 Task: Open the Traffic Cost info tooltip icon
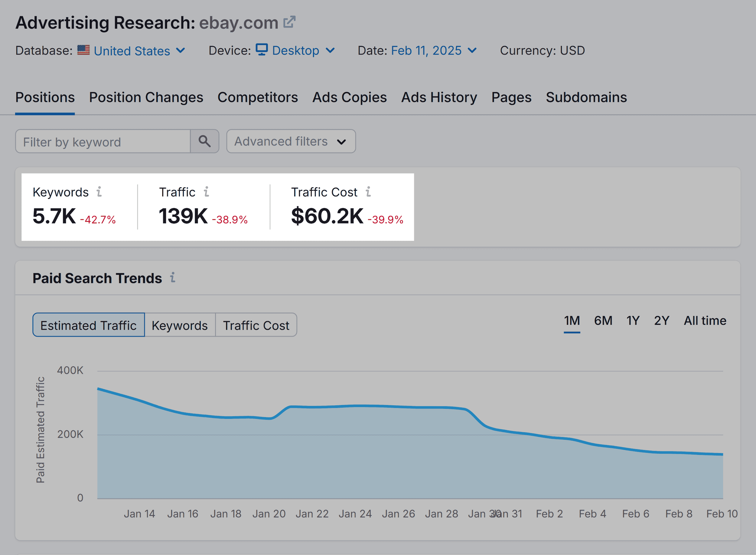pyautogui.click(x=369, y=192)
